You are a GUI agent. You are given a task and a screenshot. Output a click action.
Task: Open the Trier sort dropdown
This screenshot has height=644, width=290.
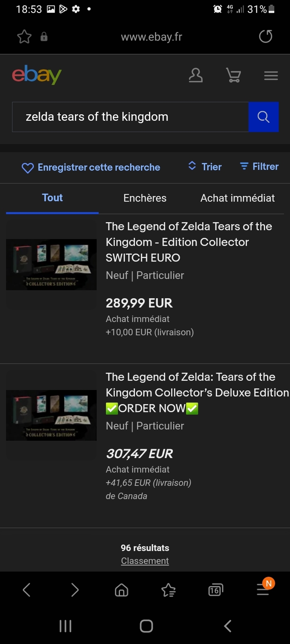point(205,167)
